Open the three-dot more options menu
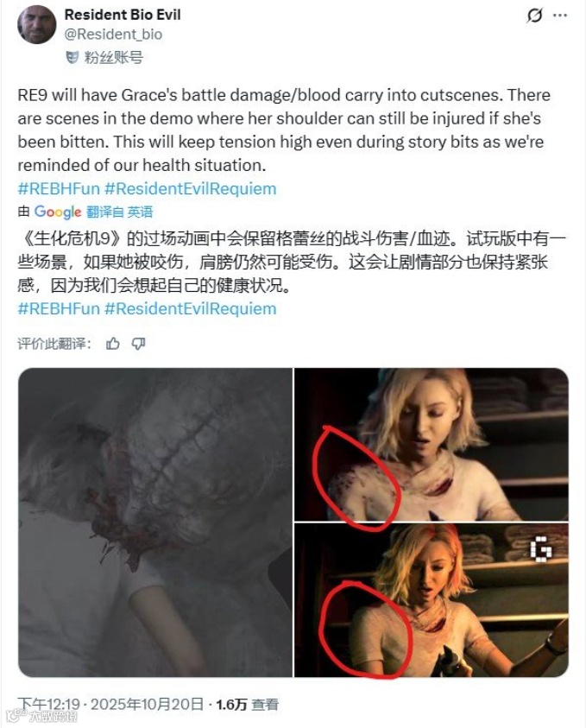The width and height of the screenshot is (586, 728). pos(560,16)
